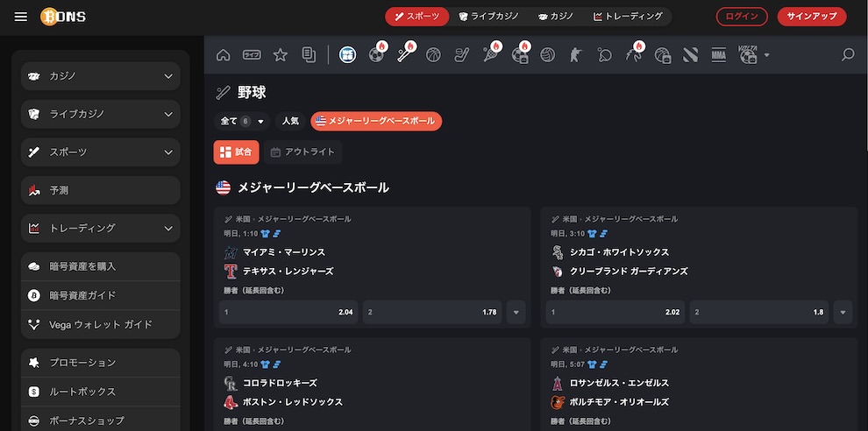Open マイアミ・マーリンス match details

point(284,252)
